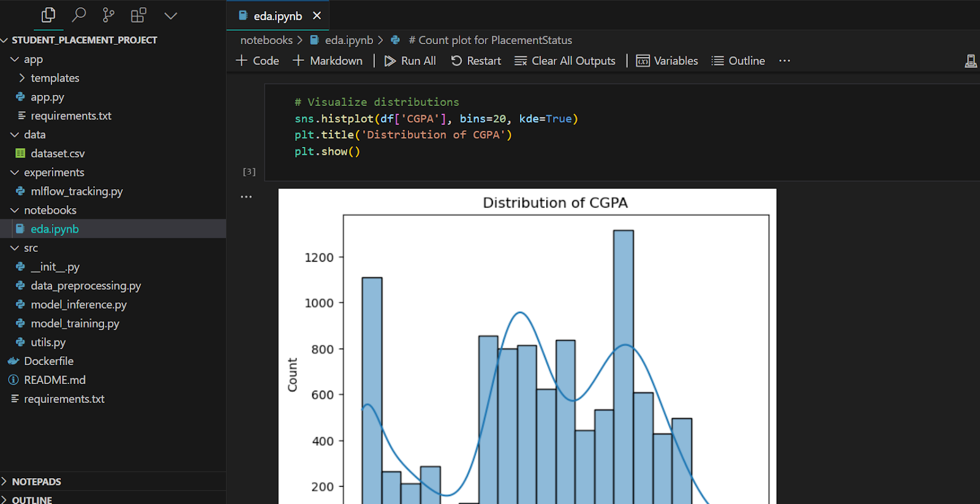Click the table icon beside dataset.csv
Viewport: 980px width, 504px height.
click(x=20, y=154)
